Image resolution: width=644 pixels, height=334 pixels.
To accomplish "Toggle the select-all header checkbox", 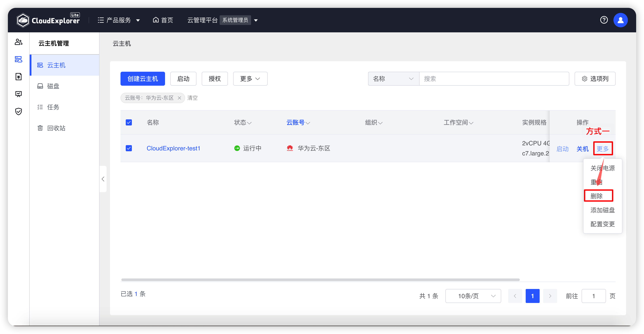I will point(129,122).
